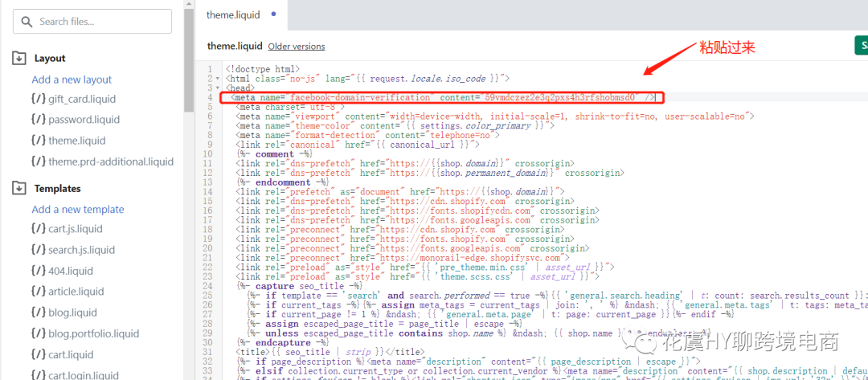Focus the Search files input field
The image size is (868, 380).
92,22
